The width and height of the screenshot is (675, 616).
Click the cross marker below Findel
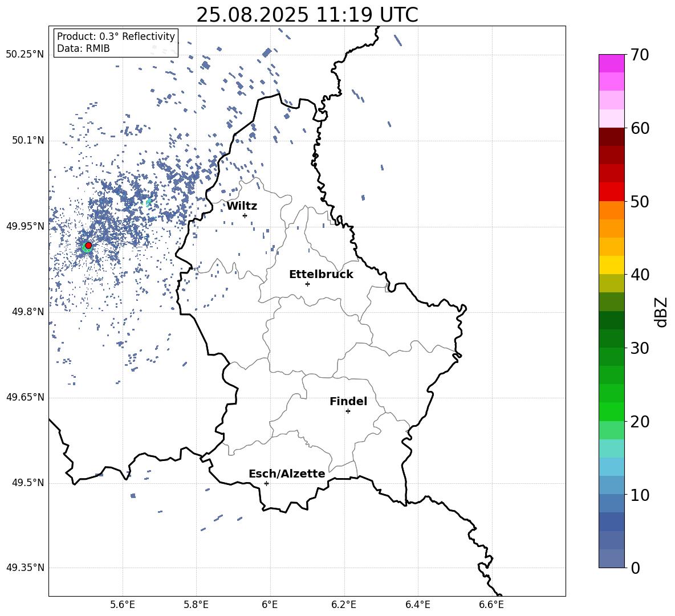(x=348, y=411)
